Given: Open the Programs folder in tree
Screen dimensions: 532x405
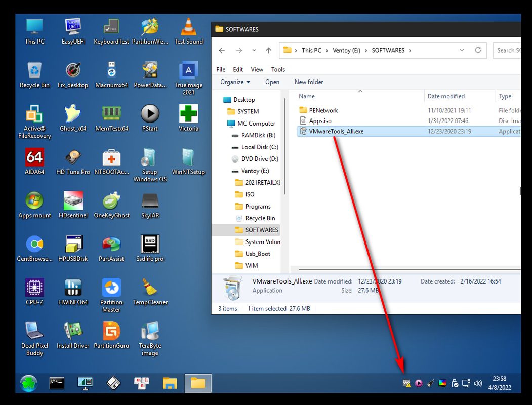Looking at the screenshot, I should point(258,207).
